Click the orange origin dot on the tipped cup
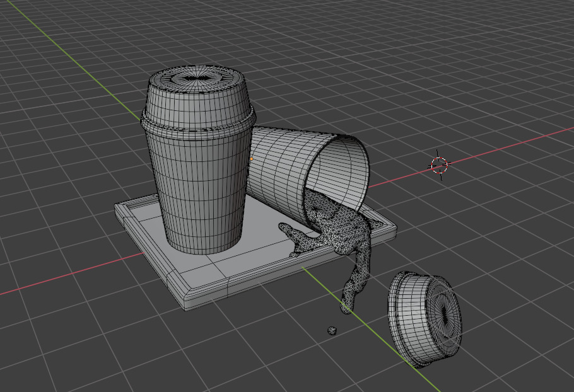Viewport: 574px width, 392px height. (x=252, y=159)
